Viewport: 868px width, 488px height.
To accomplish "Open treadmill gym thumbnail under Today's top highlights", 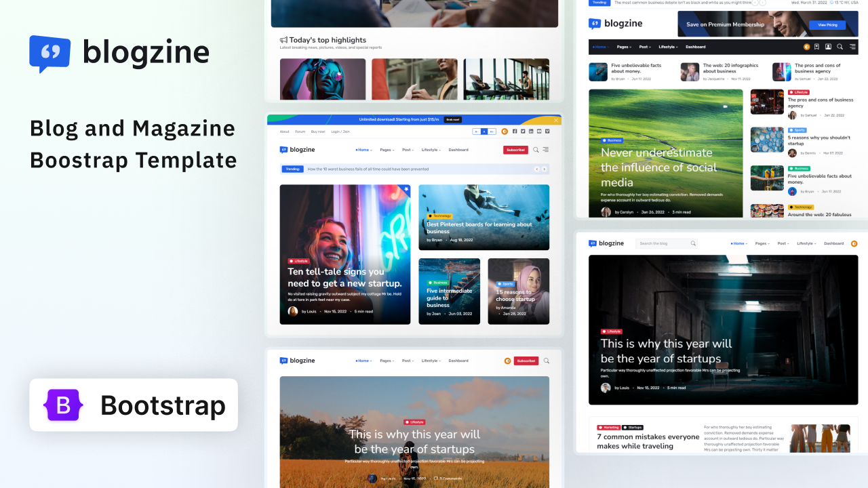I will coord(506,79).
